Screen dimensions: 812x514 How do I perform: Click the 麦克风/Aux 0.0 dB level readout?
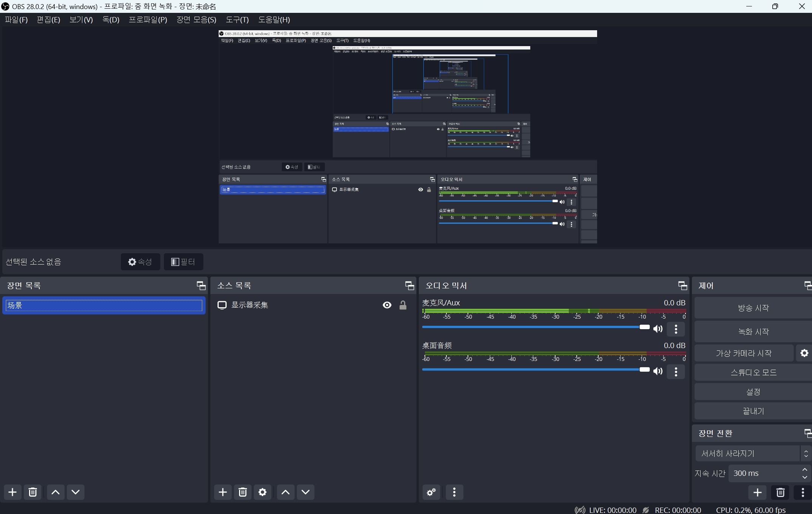[x=674, y=303]
